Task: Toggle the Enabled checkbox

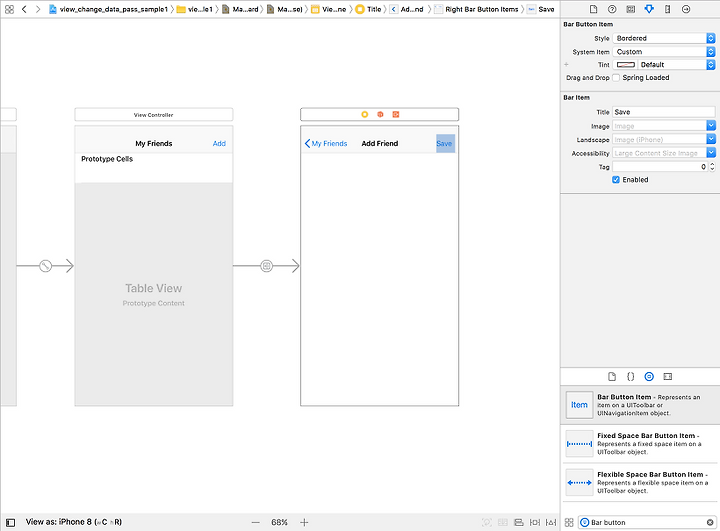Action: pos(616,180)
